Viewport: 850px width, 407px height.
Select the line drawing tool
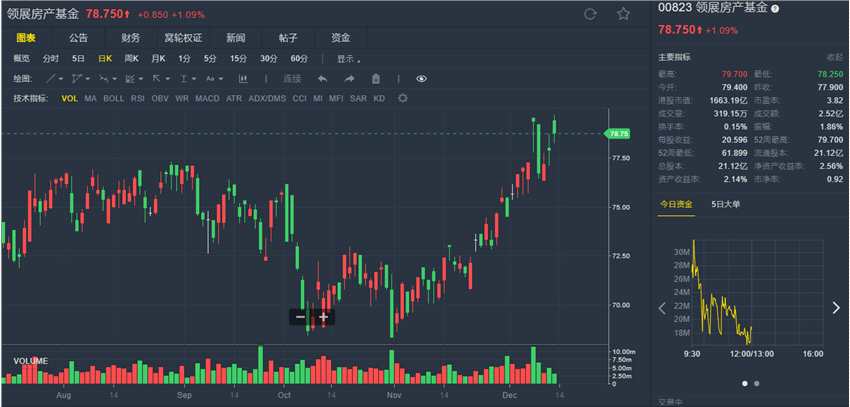(x=50, y=79)
